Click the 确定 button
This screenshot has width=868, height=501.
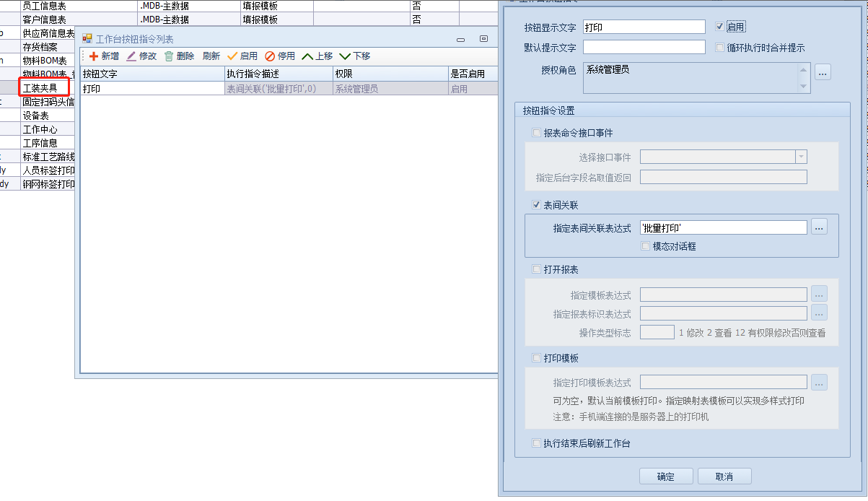click(x=665, y=476)
